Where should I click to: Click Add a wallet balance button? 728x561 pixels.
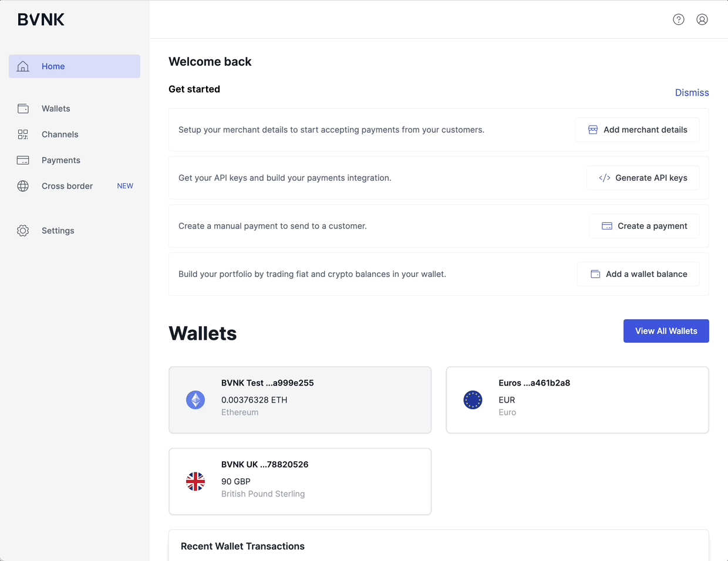pos(638,274)
